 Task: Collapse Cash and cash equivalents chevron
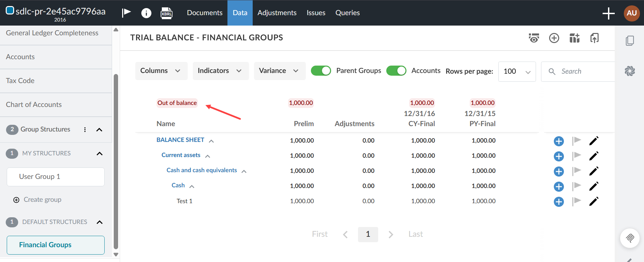[244, 172]
